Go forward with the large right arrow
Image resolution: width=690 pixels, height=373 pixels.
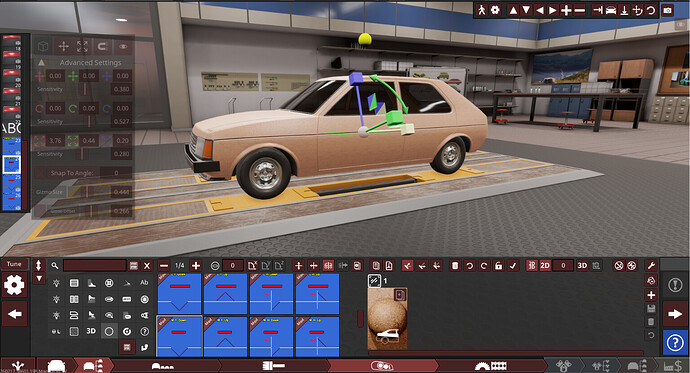click(x=675, y=314)
